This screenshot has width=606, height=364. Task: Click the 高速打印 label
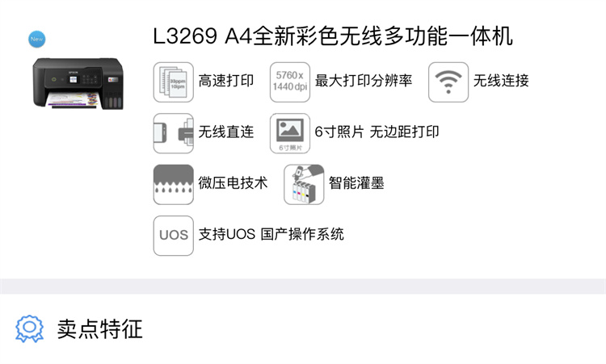(226, 81)
